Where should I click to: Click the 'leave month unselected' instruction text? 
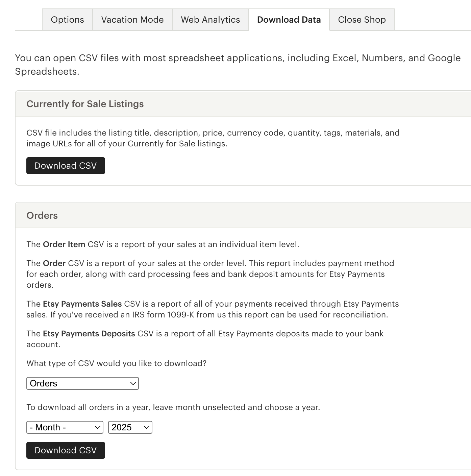tap(173, 407)
